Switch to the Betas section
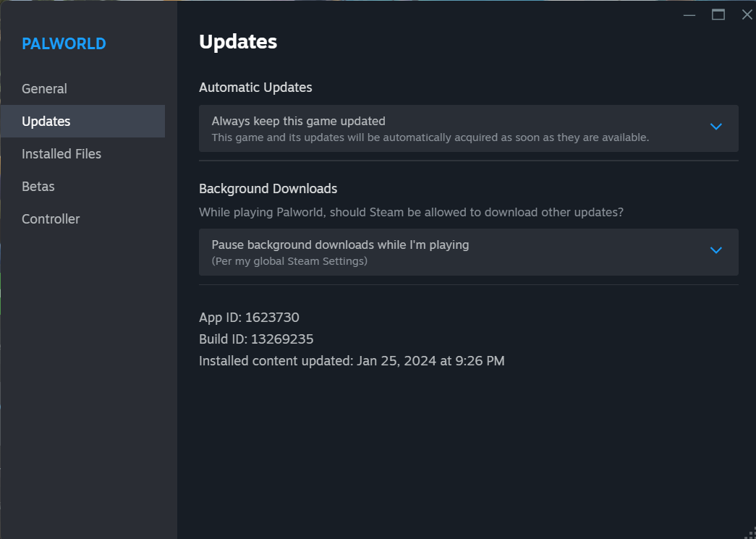 coord(38,186)
